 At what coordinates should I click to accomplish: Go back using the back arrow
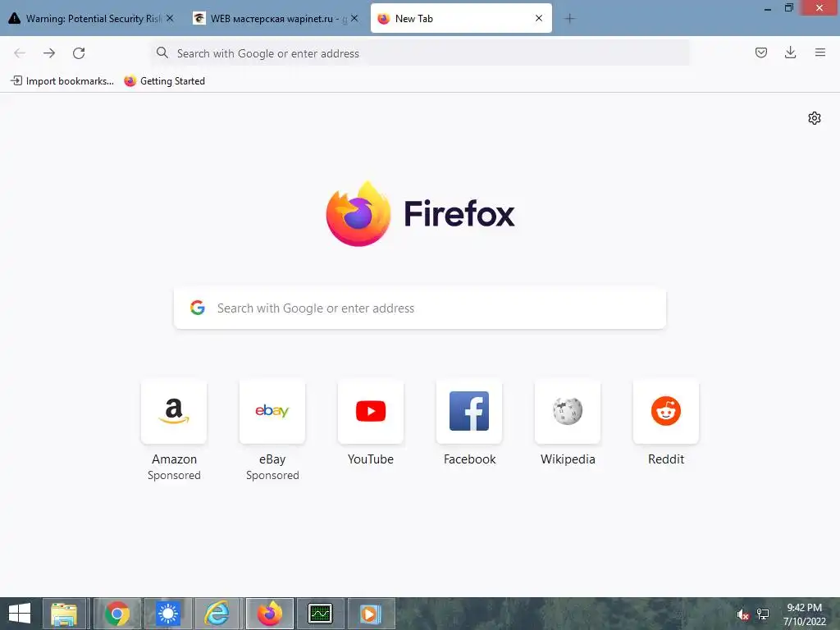pos(20,53)
